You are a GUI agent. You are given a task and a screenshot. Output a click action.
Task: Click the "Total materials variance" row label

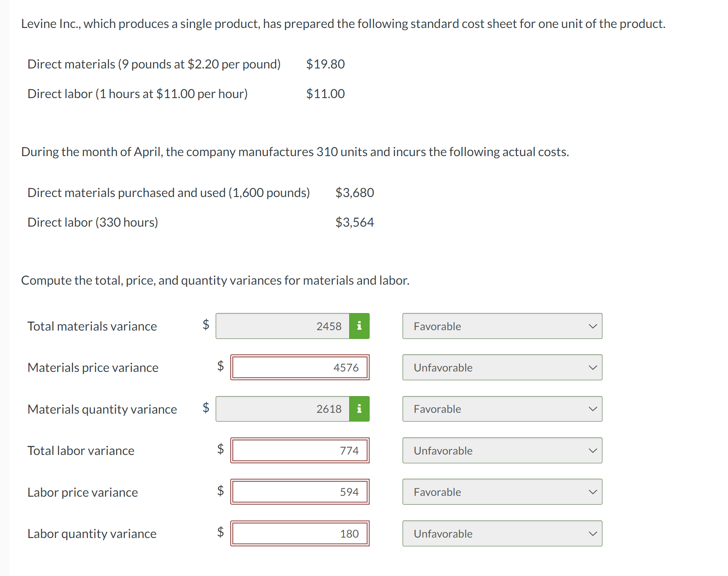click(x=92, y=326)
